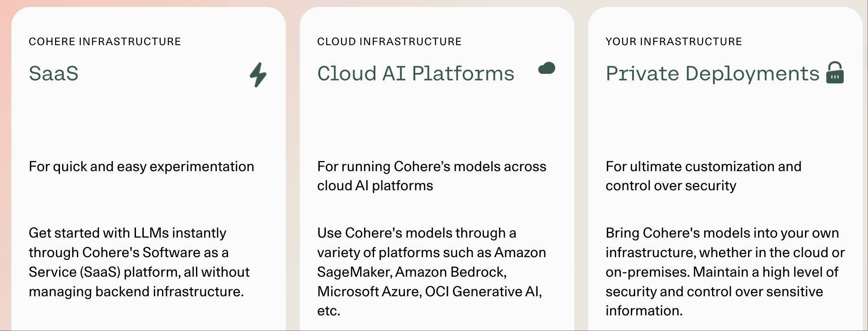Click the padlock icon beside Private Deployments
Screen dimensions: 868x331
pos(835,72)
